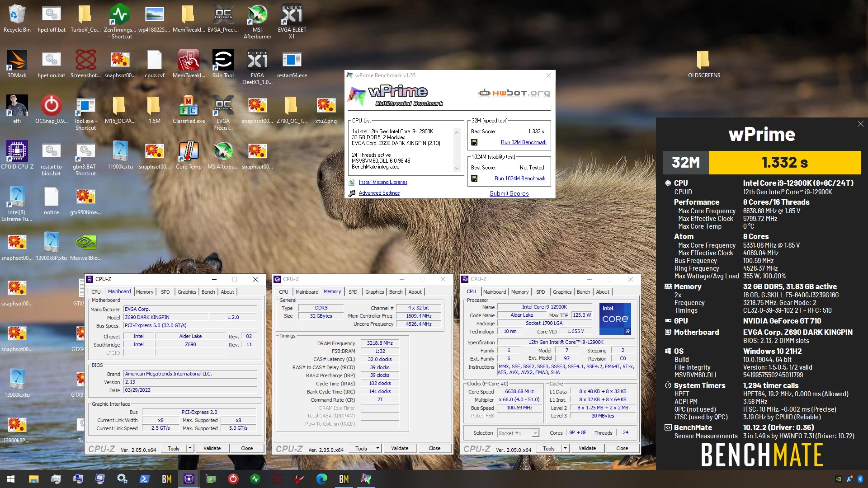Click the 3218.8 MHz DRAM Frequency value
868x488 pixels.
[380, 343]
